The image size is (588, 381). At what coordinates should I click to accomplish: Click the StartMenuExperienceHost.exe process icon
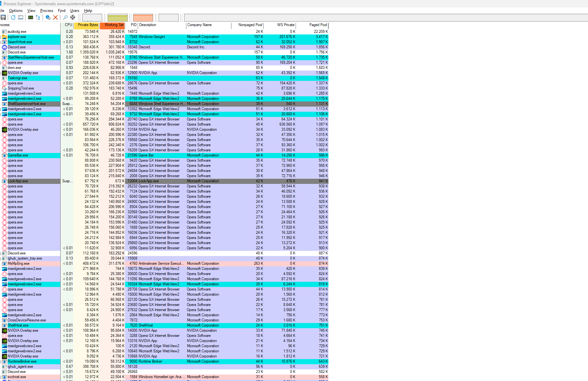tap(5, 57)
